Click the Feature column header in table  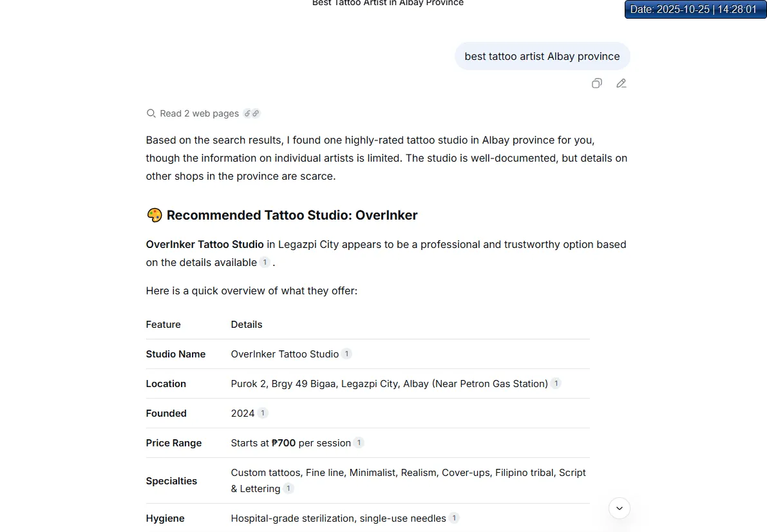[x=164, y=325]
